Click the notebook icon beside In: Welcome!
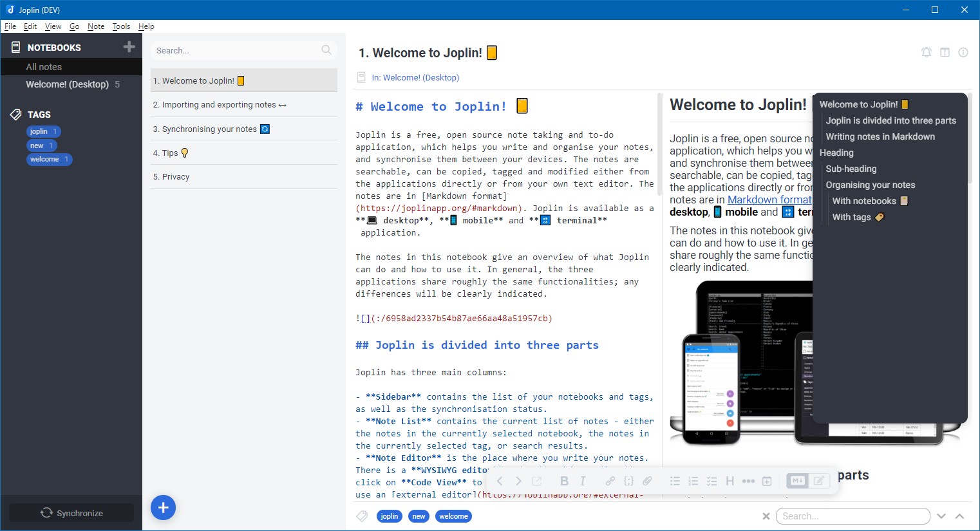Viewport: 980px width, 531px height. (361, 77)
